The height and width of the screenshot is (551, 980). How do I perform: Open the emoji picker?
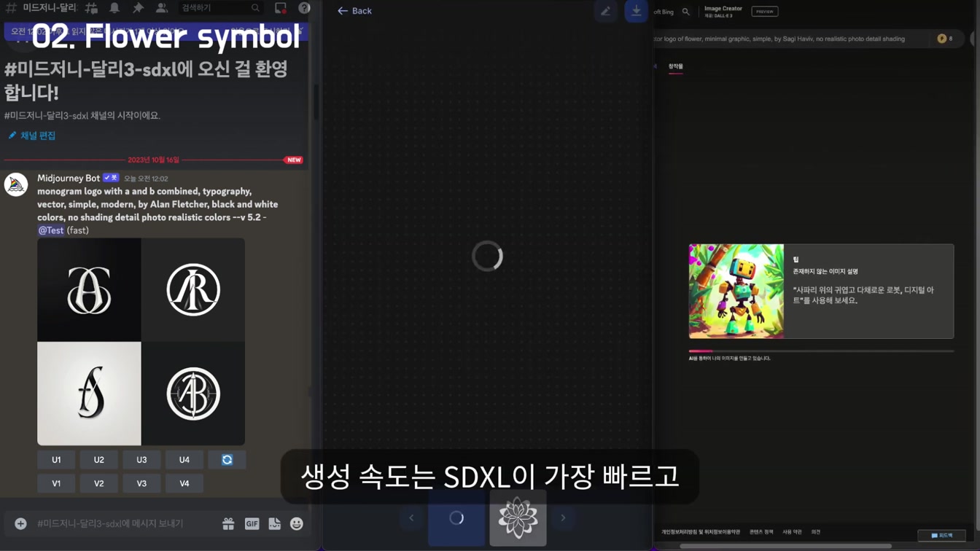coord(296,524)
